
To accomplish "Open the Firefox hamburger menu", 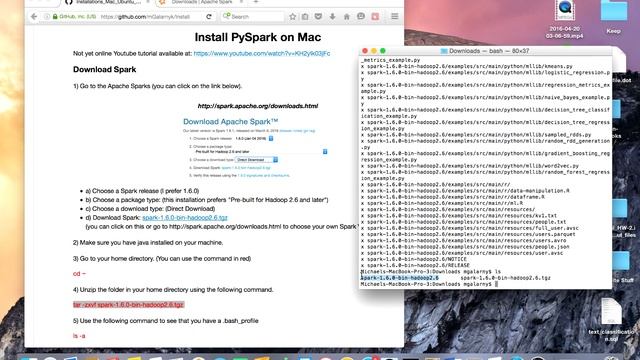I will [395, 17].
